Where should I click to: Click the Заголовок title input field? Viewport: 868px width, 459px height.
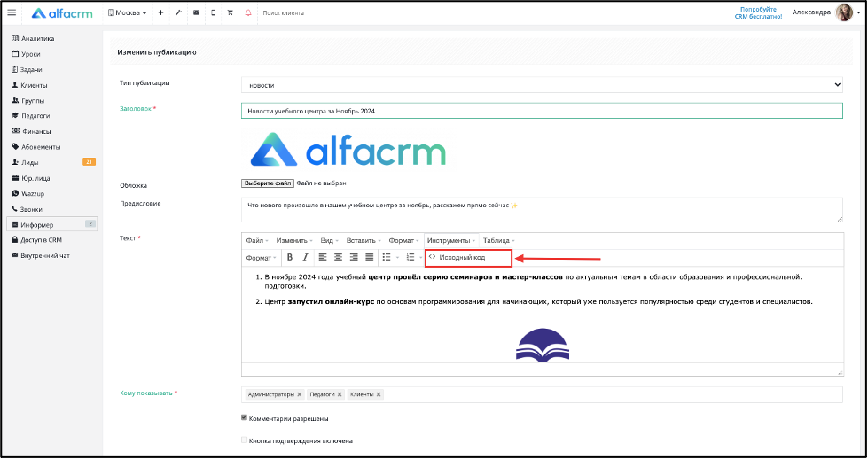point(542,111)
